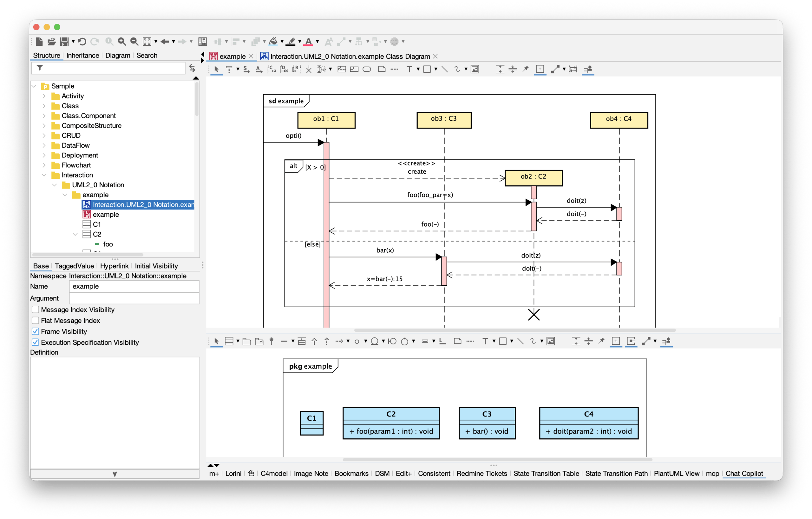Disable Frame Visibility
Screen dimensions: 812x519
[x=35, y=331]
